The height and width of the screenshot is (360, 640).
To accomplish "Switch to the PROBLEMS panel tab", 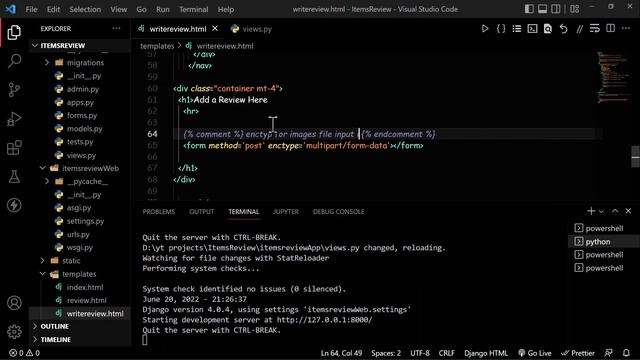I will tap(159, 211).
